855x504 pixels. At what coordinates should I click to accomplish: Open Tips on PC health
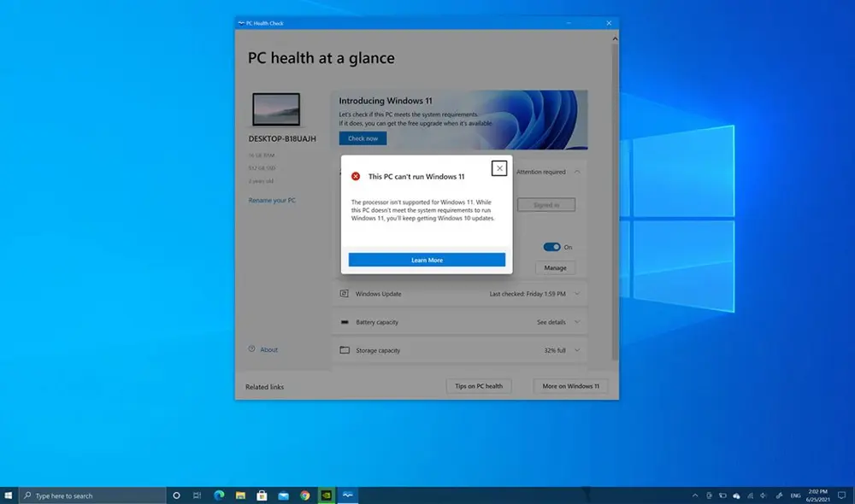click(x=479, y=386)
